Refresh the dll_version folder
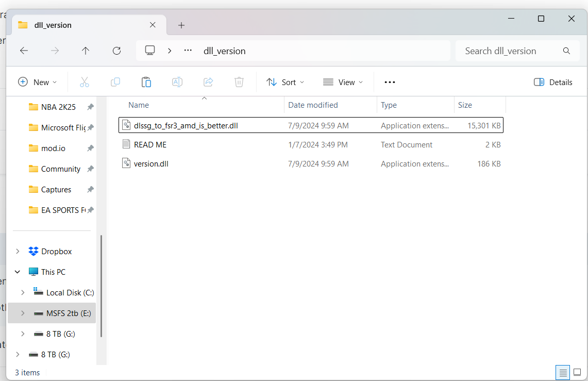 pos(116,51)
